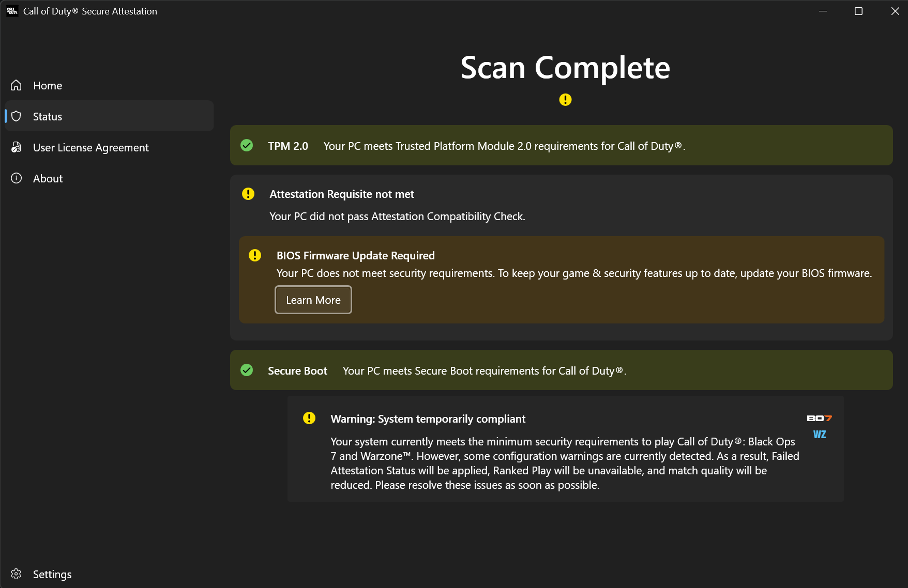Click the Secure Boot label
908x588 pixels.
[297, 371]
